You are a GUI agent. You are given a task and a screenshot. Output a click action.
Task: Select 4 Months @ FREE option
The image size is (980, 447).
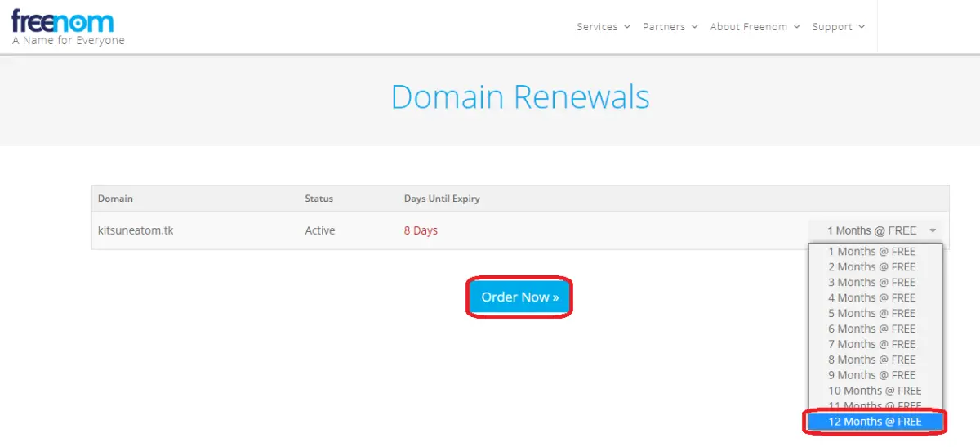tap(875, 297)
